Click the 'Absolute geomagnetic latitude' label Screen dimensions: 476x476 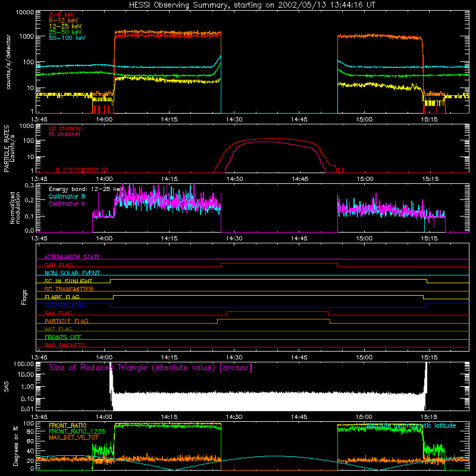[x=411, y=425]
